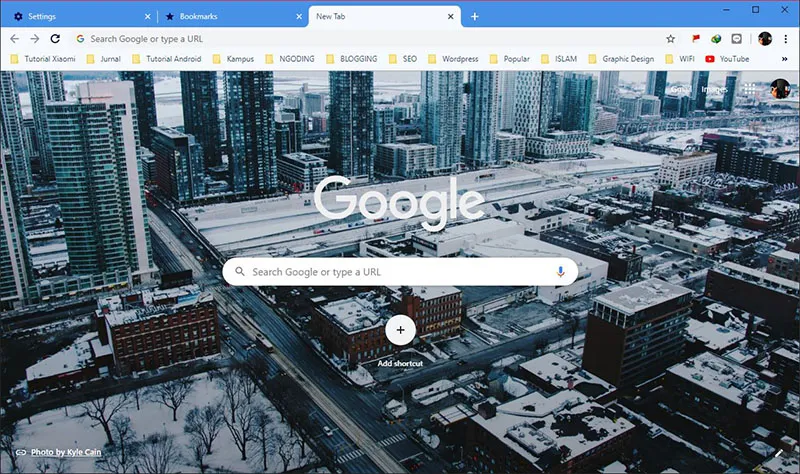Open the green globe extension
Image resolution: width=800 pixels, height=474 pixels.
(716, 39)
